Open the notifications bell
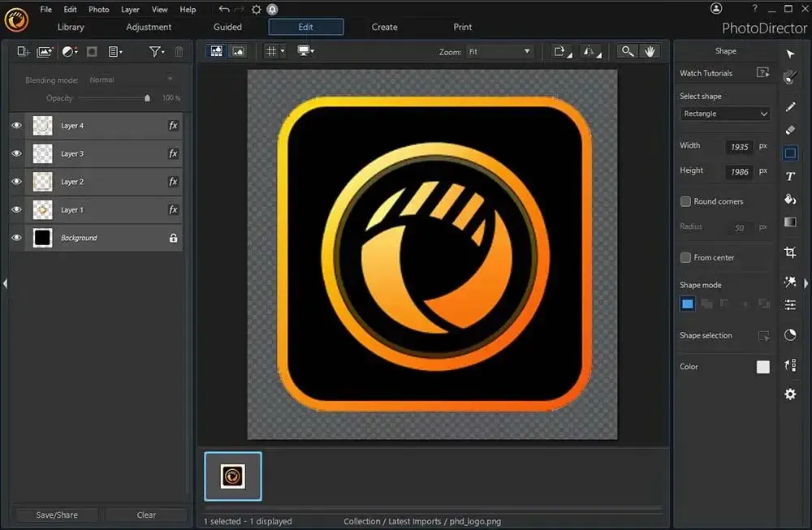 [272, 9]
